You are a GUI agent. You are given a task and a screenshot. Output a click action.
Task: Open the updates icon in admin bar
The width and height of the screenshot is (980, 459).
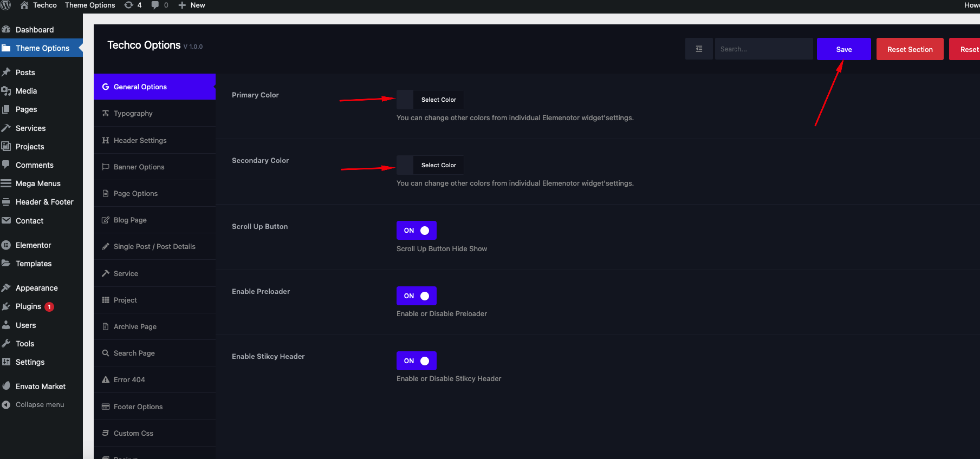pos(129,5)
